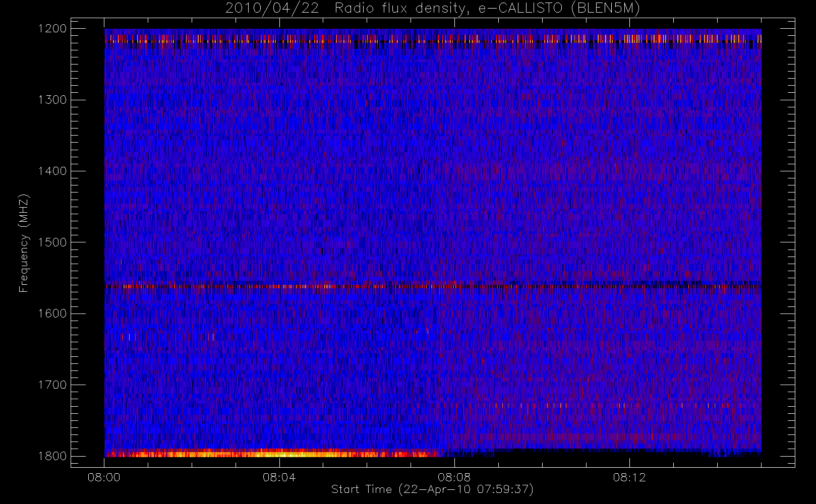The height and width of the screenshot is (504, 816).
Task: Select the 1500 frequency tick label
Action: [x=52, y=242]
